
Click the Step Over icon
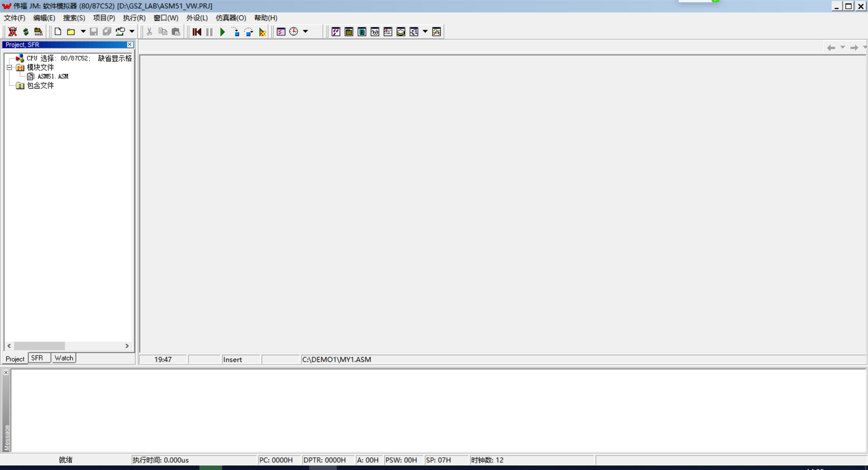click(x=249, y=32)
